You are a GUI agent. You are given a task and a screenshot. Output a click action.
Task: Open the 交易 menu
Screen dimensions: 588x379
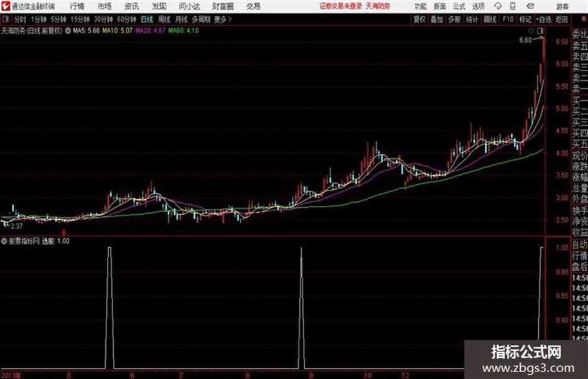coord(253,6)
